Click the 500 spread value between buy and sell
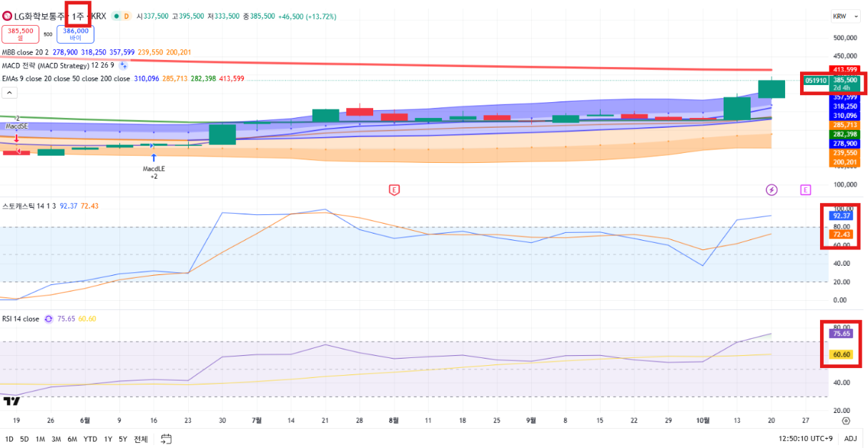The image size is (868, 448). click(48, 34)
